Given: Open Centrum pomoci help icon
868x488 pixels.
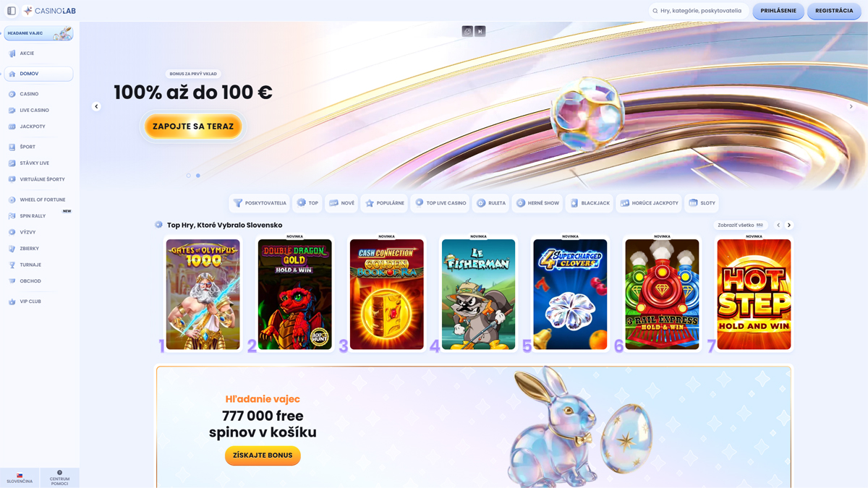Looking at the screenshot, I should click(59, 478).
